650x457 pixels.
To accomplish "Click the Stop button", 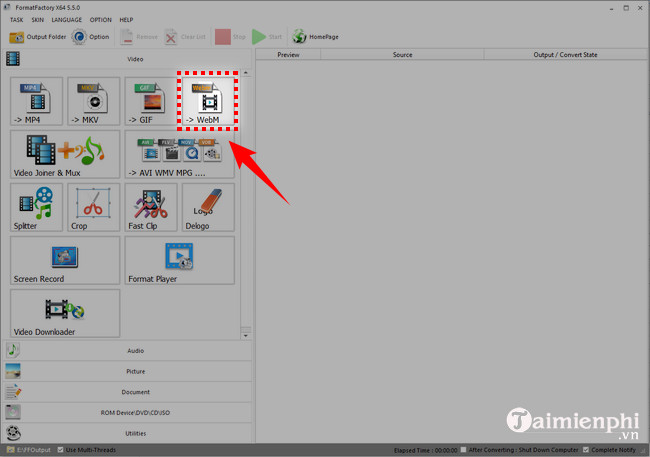I will tap(230, 37).
